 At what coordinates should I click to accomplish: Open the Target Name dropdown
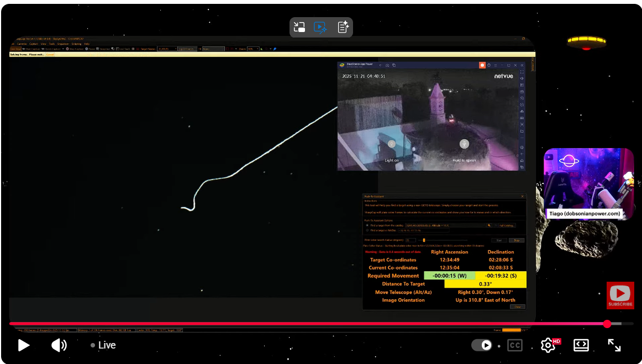167,49
